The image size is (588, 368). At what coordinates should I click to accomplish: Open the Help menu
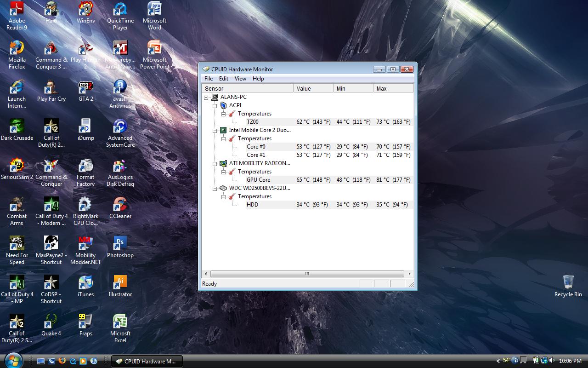click(x=258, y=79)
